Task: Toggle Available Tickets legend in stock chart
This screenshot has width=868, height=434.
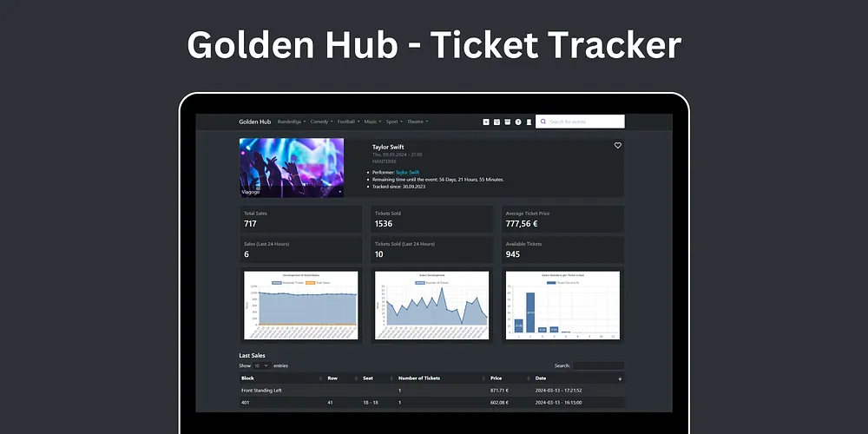Action: (x=287, y=283)
